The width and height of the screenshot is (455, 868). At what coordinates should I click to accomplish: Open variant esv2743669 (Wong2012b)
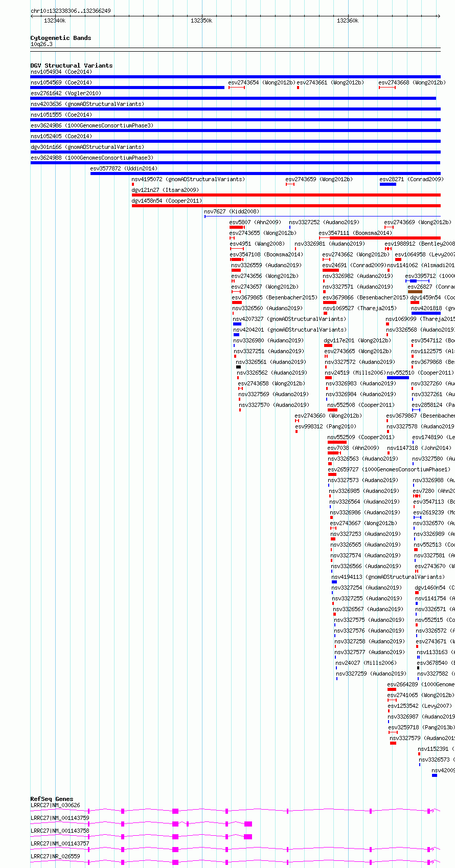(x=418, y=222)
